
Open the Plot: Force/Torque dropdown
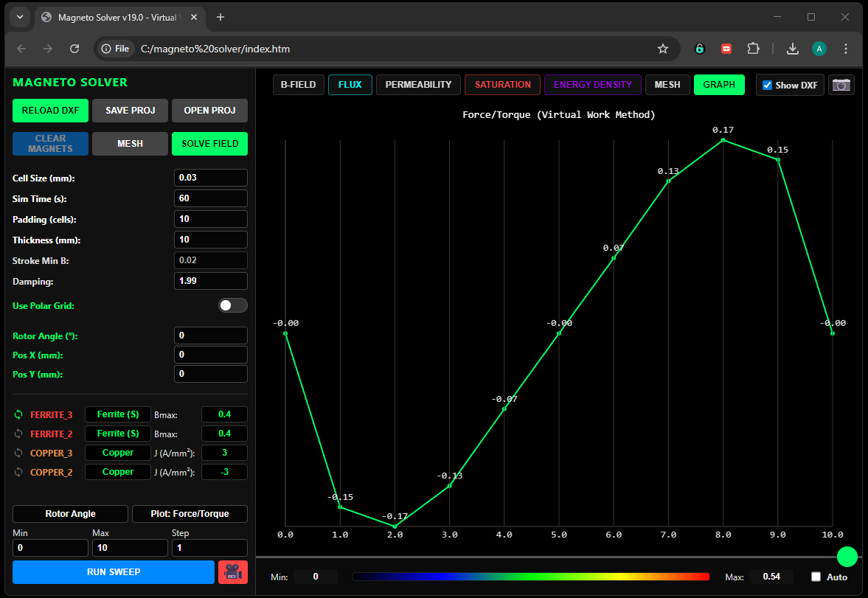point(190,514)
